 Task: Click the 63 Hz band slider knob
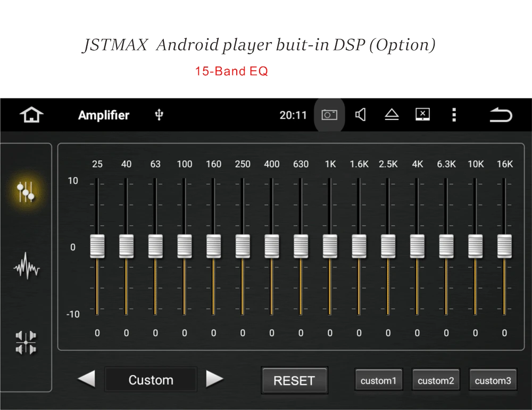pos(155,247)
